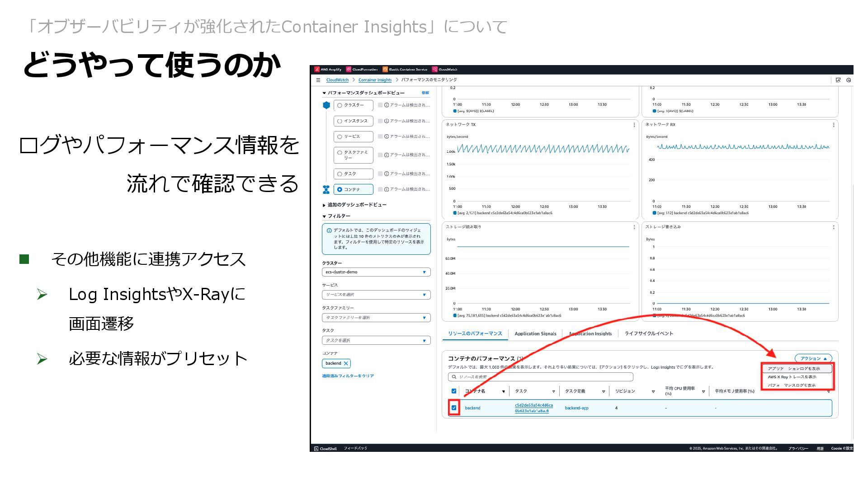Click the フィードバック footer link

pos(355,448)
